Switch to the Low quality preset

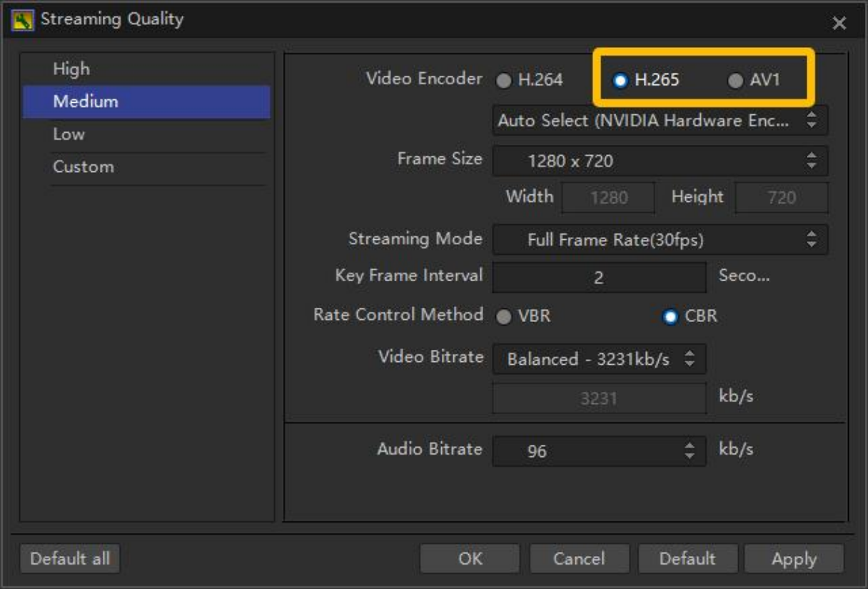point(69,134)
